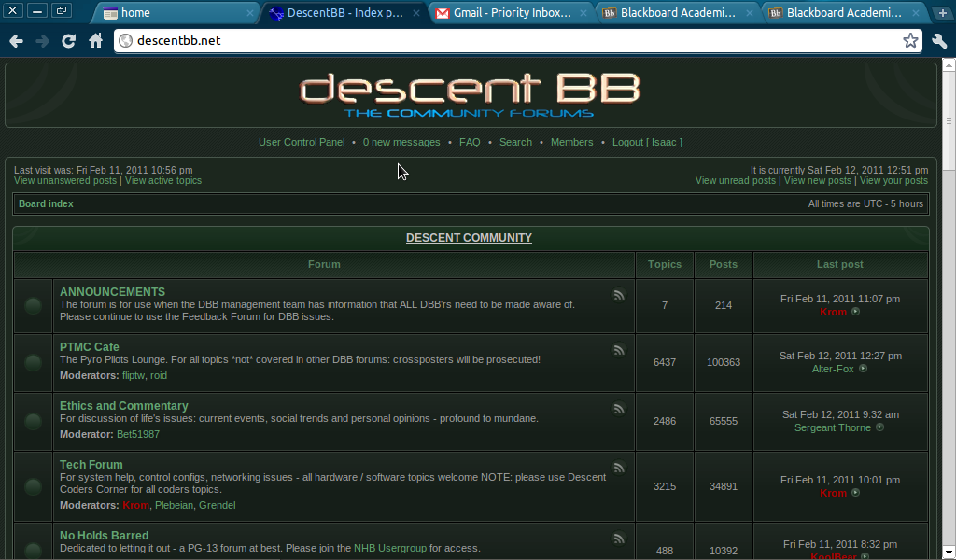View latest PTMC Cafe post via arrow icon
Viewport: 956px width, 560px height.
pos(863,368)
